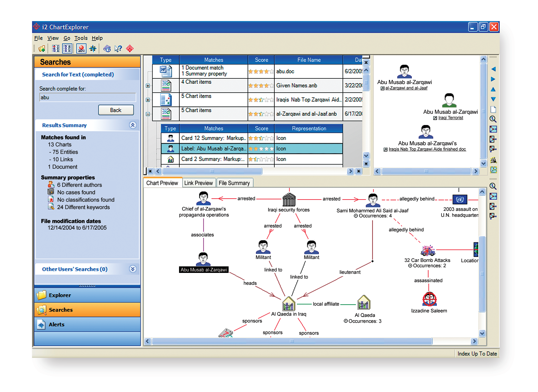Click the blue left navigation arrow icon
The width and height of the screenshot is (538, 392).
493,69
